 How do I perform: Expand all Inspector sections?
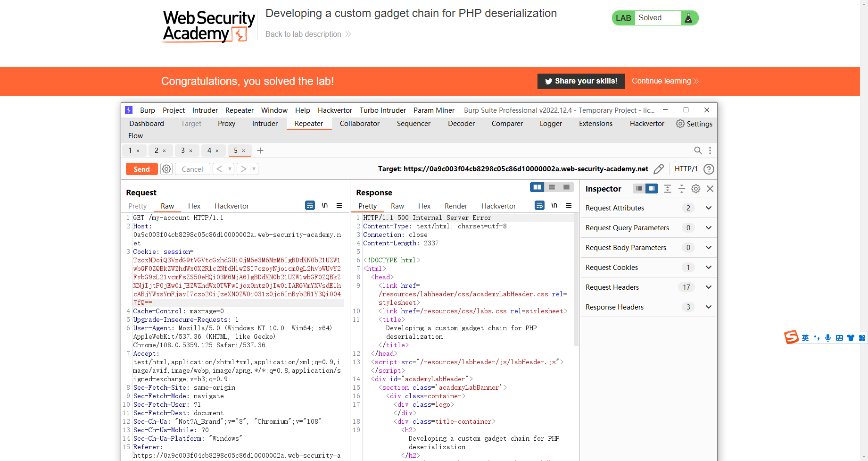tap(668, 189)
